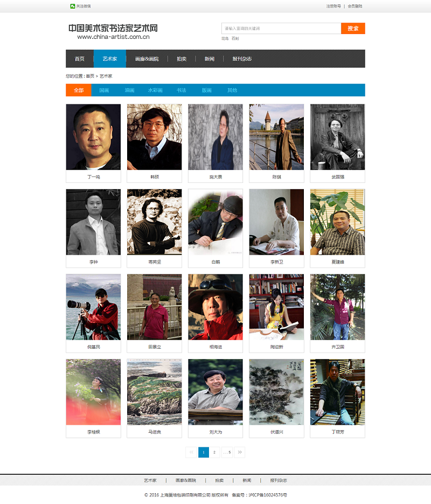View artist 刘大为's photo card
The height and width of the screenshot is (504, 431).
pos(215,392)
